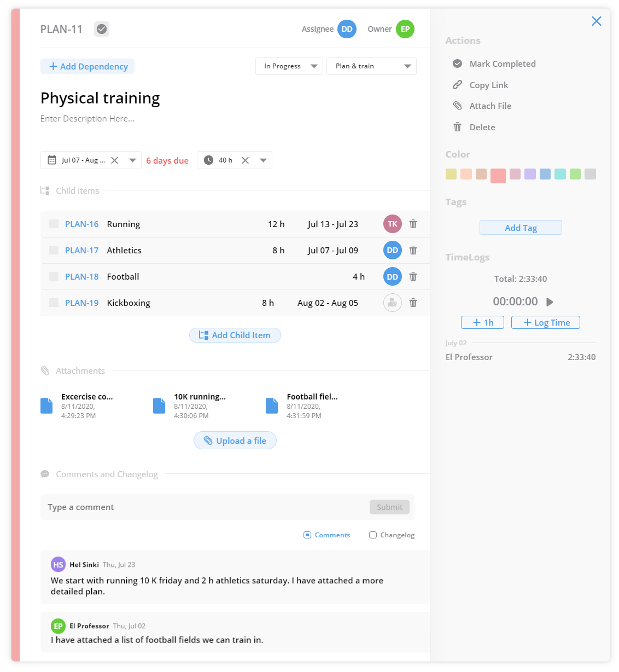Click the Log Time button
Viewport: 619px width, 672px height.
pos(546,322)
